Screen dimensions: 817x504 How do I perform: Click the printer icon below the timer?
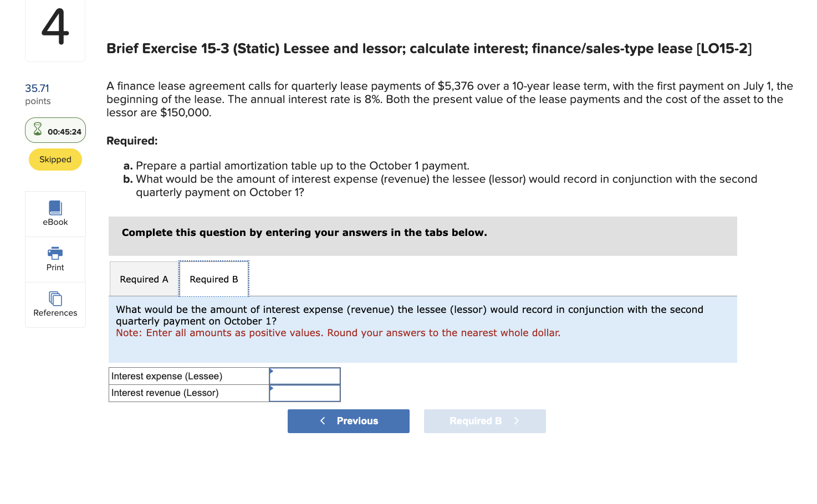pyautogui.click(x=55, y=254)
